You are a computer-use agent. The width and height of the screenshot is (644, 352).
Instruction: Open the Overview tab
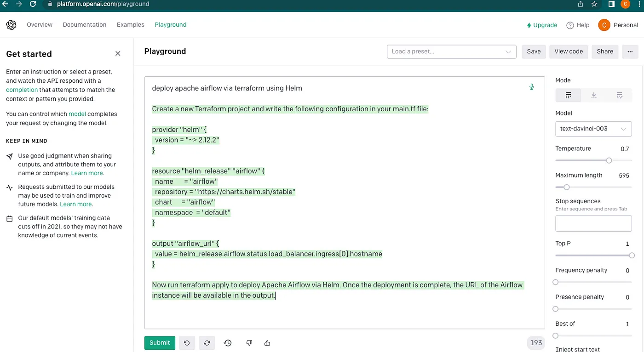pos(40,25)
